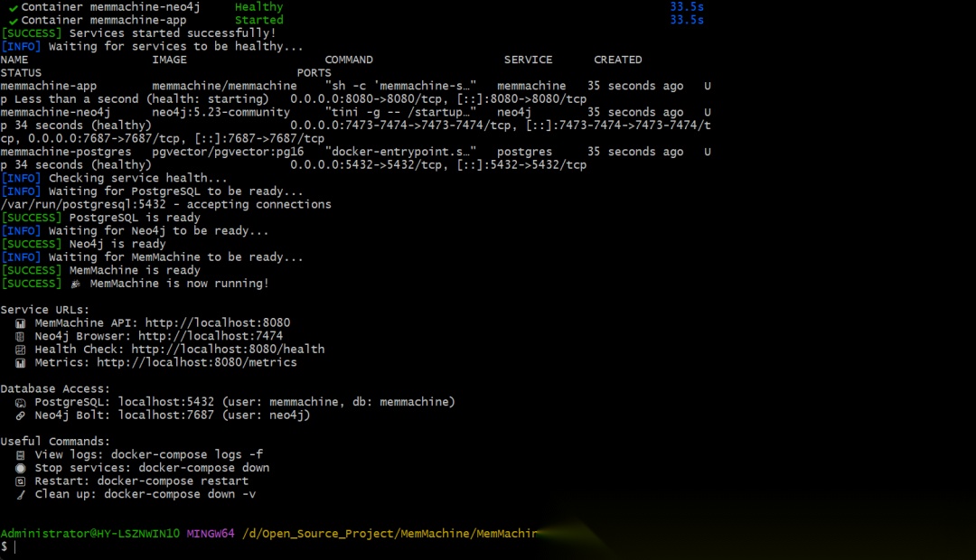The image size is (976, 560).
Task: Click the text 'docker-compose logs -f'
Action: [187, 454]
